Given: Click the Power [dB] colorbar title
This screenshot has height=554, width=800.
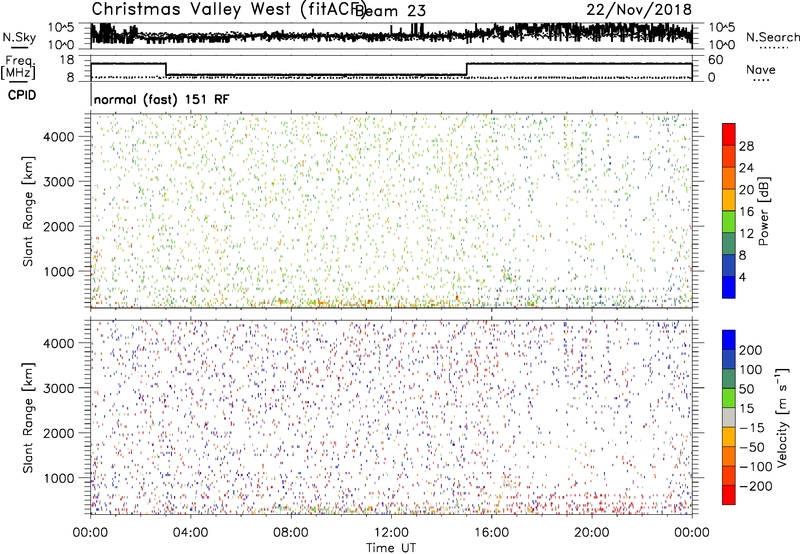Looking at the screenshot, I should point(763,211).
